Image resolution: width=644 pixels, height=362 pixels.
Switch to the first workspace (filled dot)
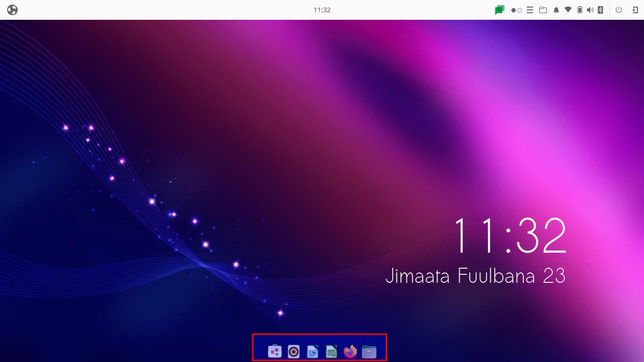pyautogui.click(x=513, y=10)
